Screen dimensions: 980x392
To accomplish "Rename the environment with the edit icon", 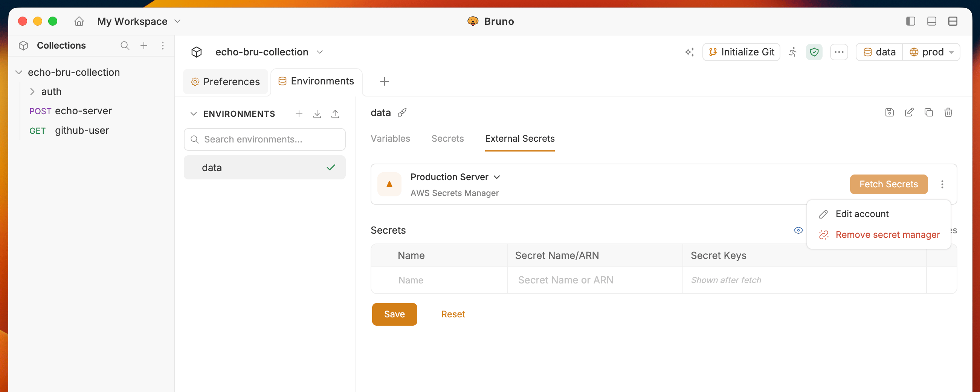I will 909,112.
